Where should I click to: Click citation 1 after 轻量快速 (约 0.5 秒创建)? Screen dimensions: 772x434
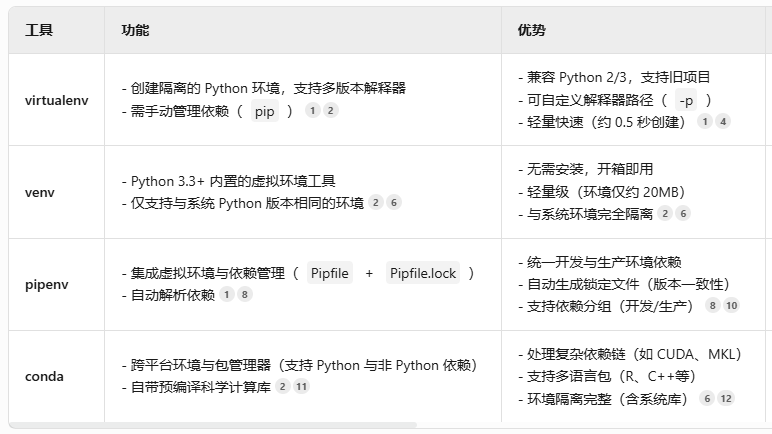point(705,121)
